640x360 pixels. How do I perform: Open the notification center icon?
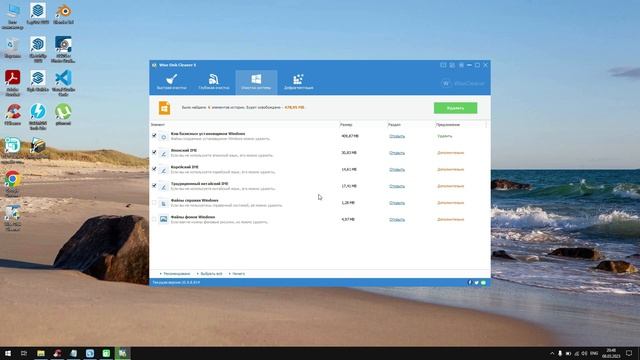pyautogui.click(x=629, y=353)
